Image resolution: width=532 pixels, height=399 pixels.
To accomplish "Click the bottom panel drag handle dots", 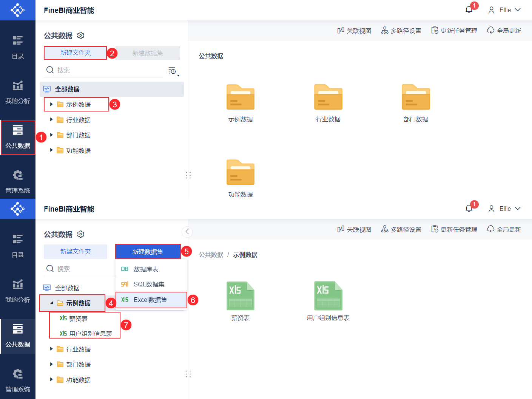I will [x=188, y=374].
